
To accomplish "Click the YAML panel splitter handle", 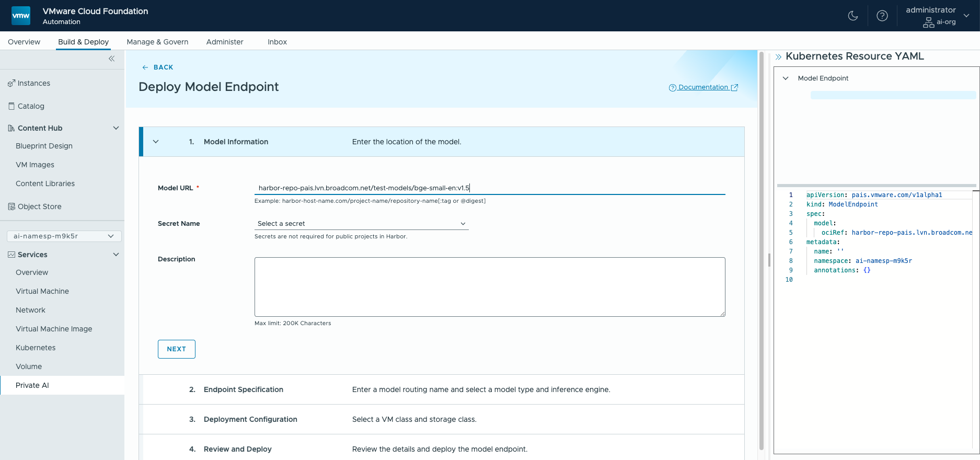I will pyautogui.click(x=769, y=260).
